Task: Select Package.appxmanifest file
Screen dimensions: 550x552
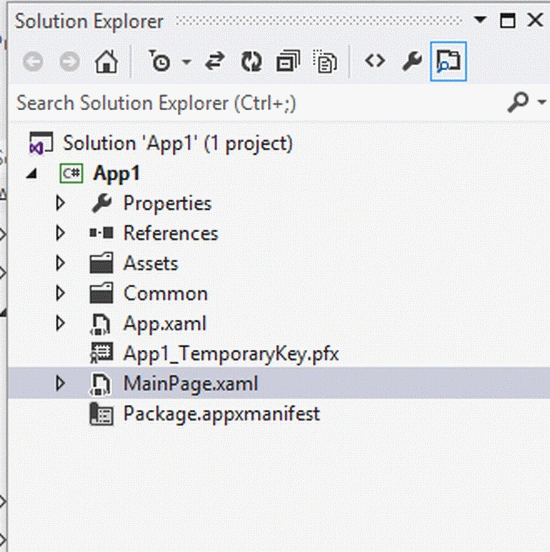Action: coord(221,414)
